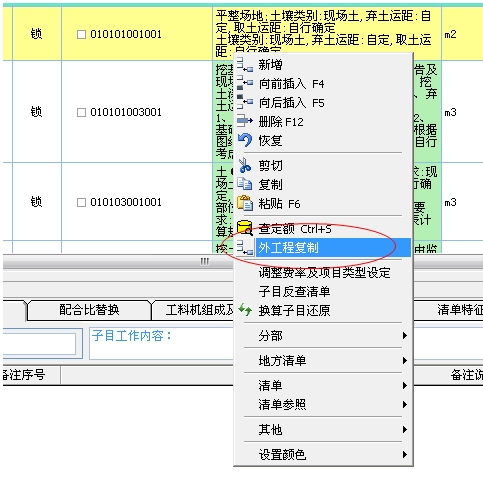Click the 查定额 database search icon

pyautogui.click(x=245, y=228)
